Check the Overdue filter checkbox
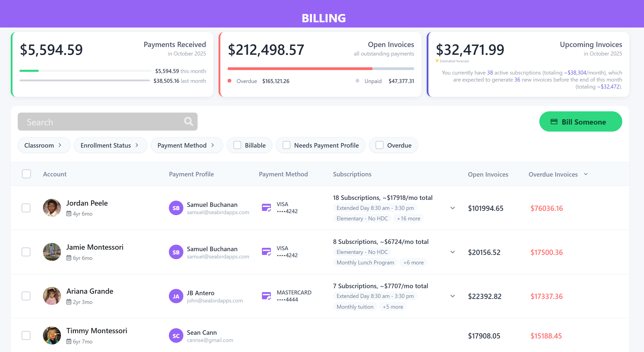The image size is (644, 352). coord(379,145)
